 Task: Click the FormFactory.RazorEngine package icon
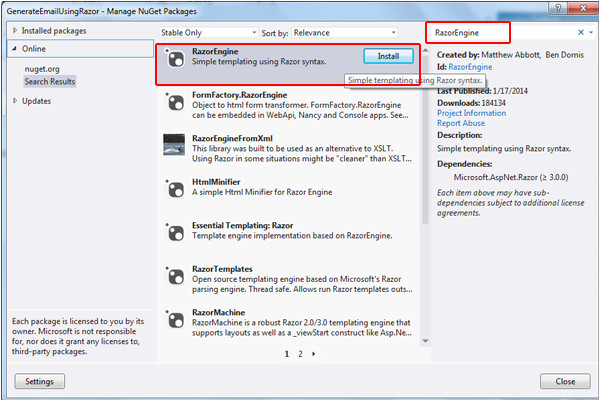tap(175, 103)
